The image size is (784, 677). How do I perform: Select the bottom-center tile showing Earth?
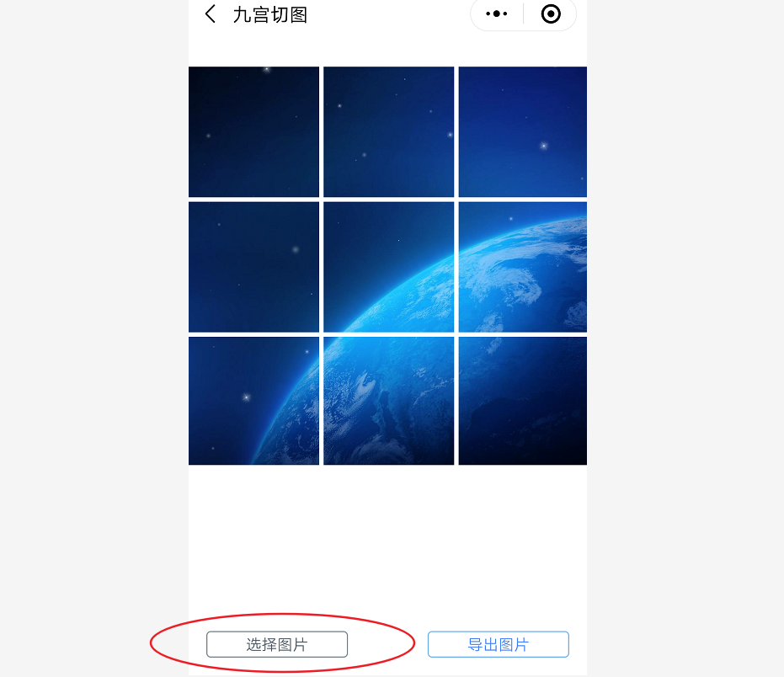388,401
